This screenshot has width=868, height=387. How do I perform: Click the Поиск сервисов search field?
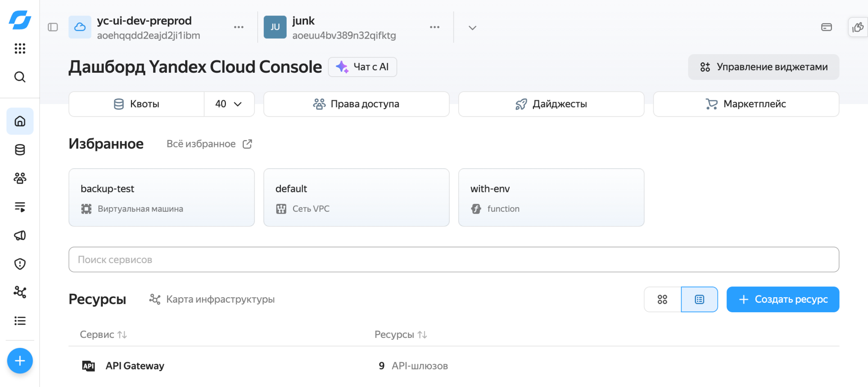[x=454, y=260]
